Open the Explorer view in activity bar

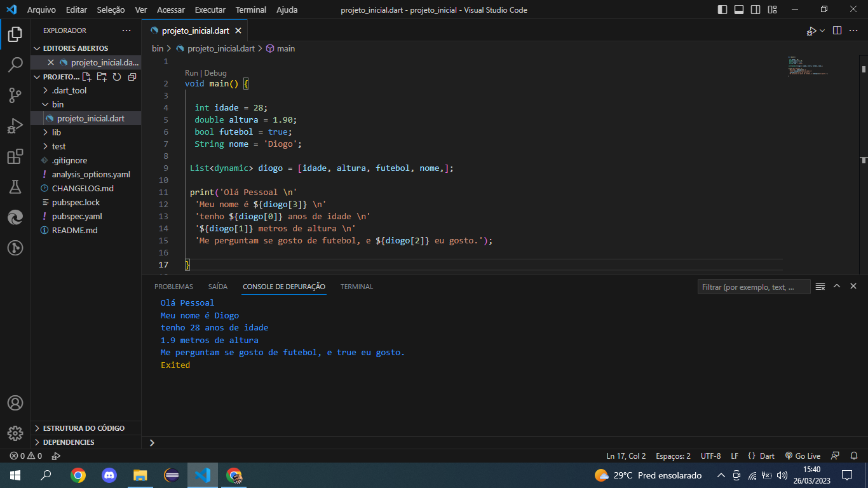[15, 34]
